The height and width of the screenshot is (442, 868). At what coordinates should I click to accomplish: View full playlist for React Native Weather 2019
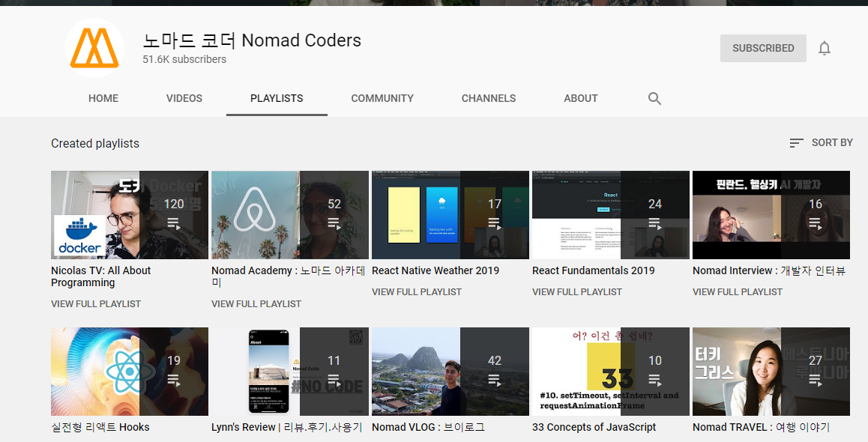417,292
